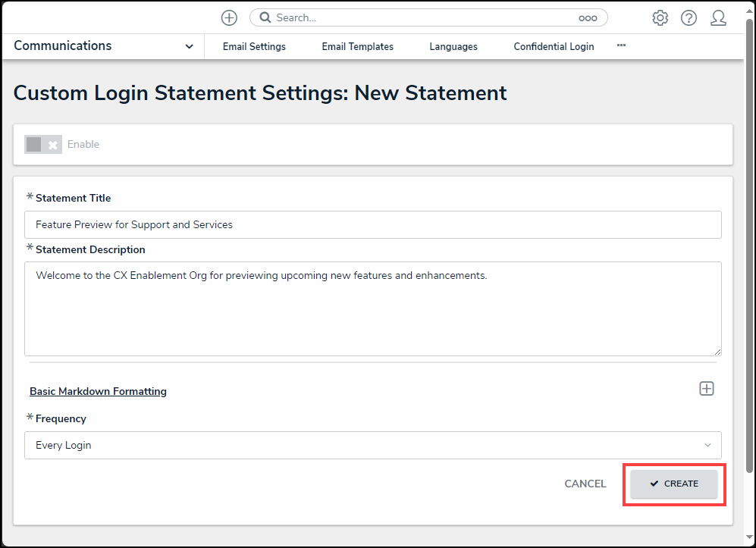Viewport: 756px width, 548px height.
Task: Open the search options ellipsis
Action: click(588, 17)
